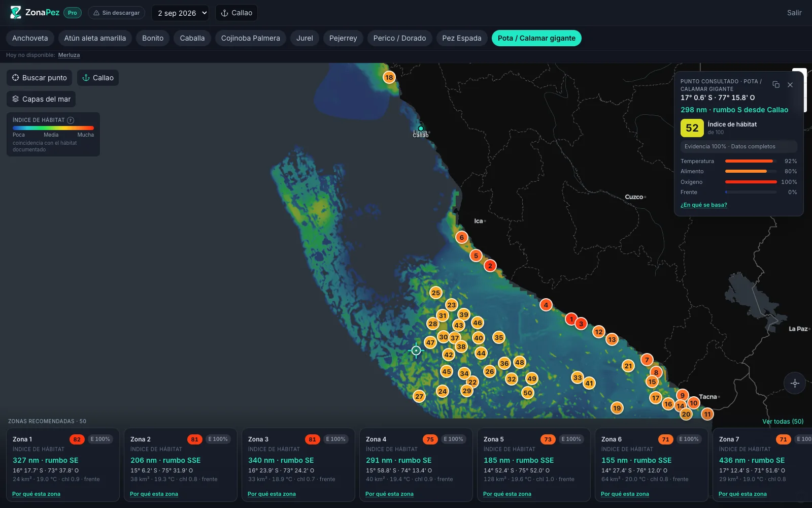The height and width of the screenshot is (508, 812).
Task: Select zone marker 18 on map
Action: [x=389, y=77]
